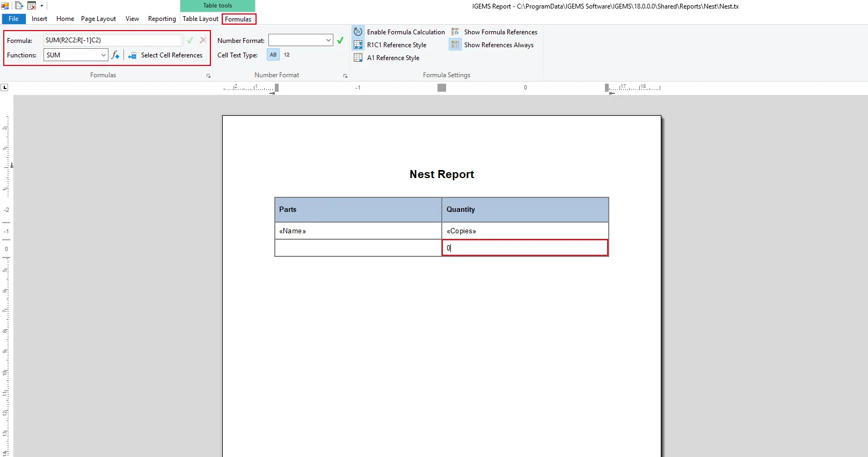
Task: Open the File menu
Action: 13,19
